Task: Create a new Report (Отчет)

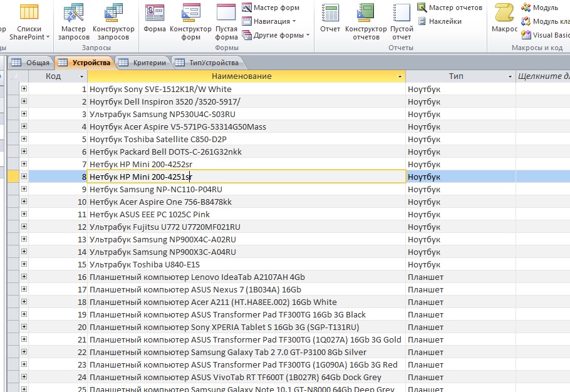Action: 330,18
